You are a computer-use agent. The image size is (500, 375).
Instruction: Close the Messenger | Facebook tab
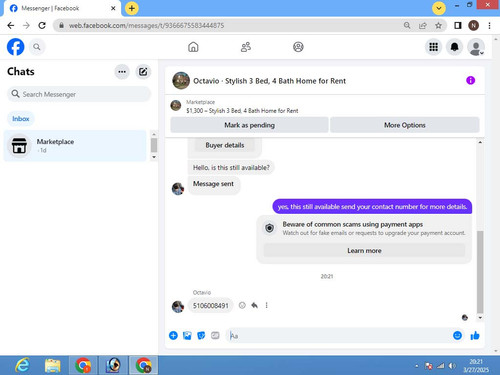pos(113,8)
